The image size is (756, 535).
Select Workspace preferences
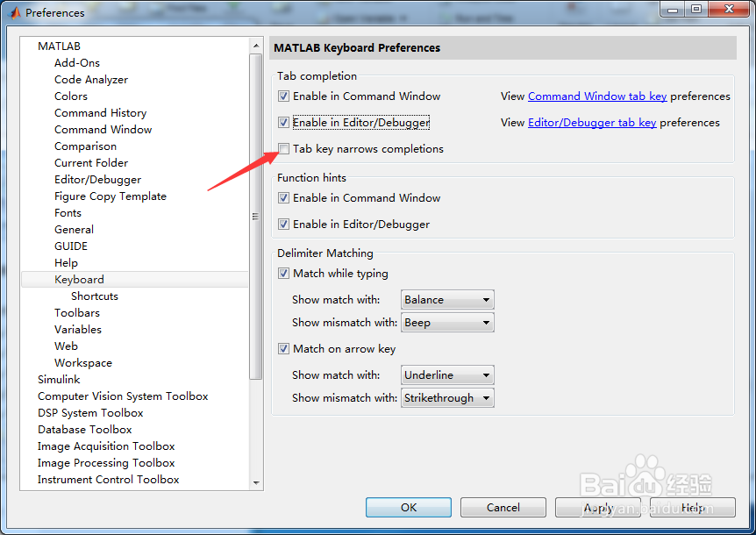tap(83, 363)
